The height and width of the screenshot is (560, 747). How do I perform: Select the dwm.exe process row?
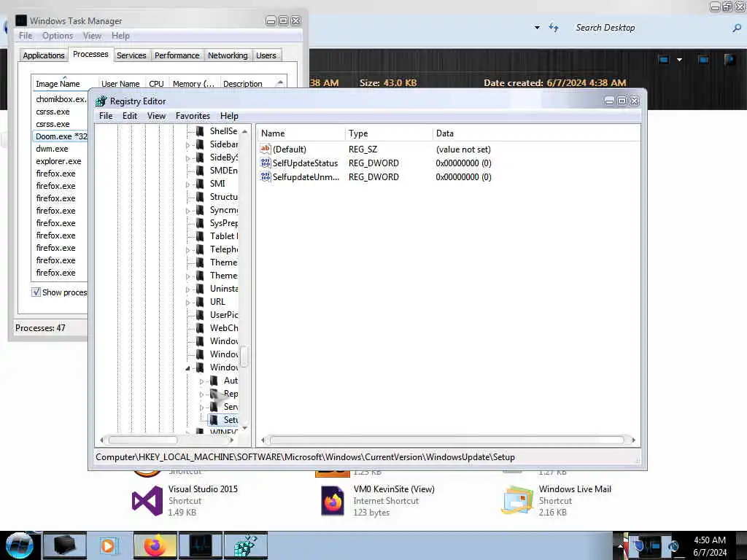coord(61,149)
